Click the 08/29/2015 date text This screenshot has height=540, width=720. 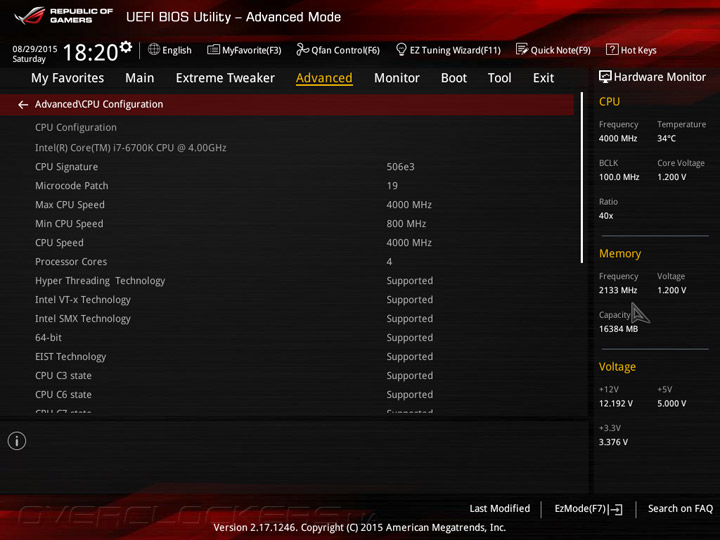tap(35, 49)
